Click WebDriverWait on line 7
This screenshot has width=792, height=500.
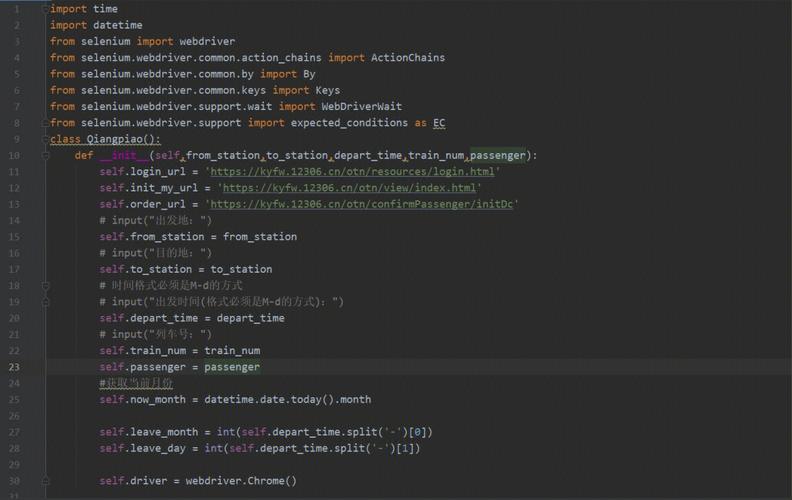point(361,107)
